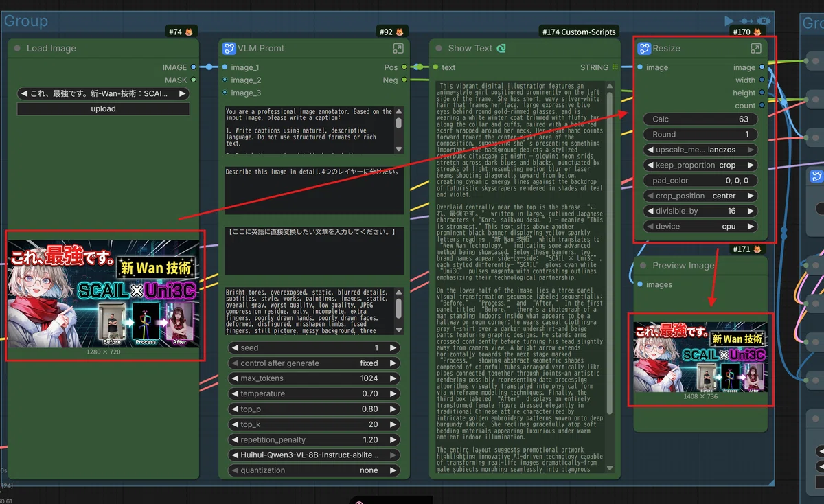Open the quantization none dropdown
The height and width of the screenshot is (504, 824).
point(314,470)
